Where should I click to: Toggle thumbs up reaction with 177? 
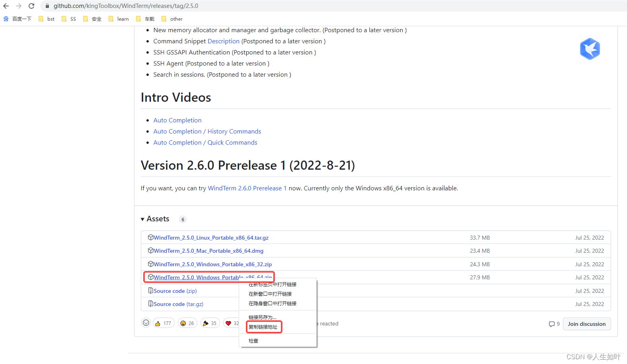point(164,323)
